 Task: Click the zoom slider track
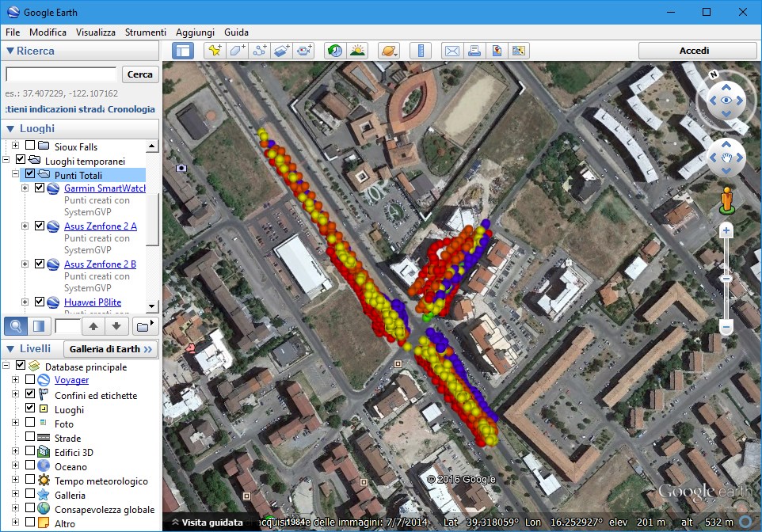point(726,279)
